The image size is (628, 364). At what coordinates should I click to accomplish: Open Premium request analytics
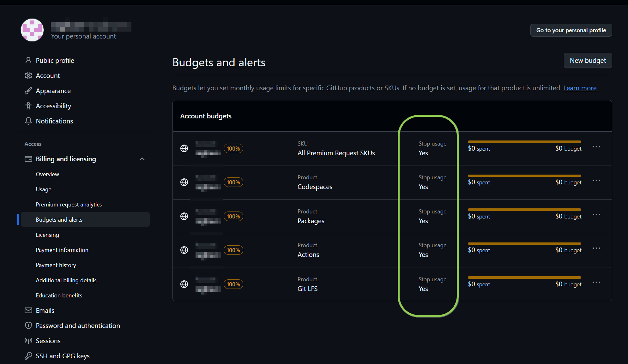69,205
